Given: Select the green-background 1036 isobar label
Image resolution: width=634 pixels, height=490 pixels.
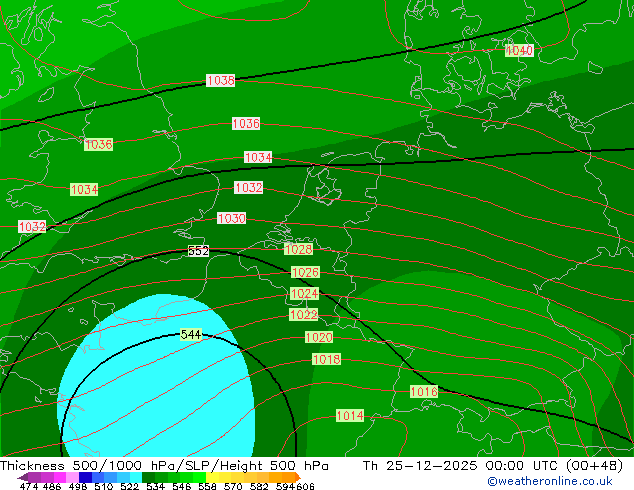Looking at the screenshot, I should click(98, 144).
